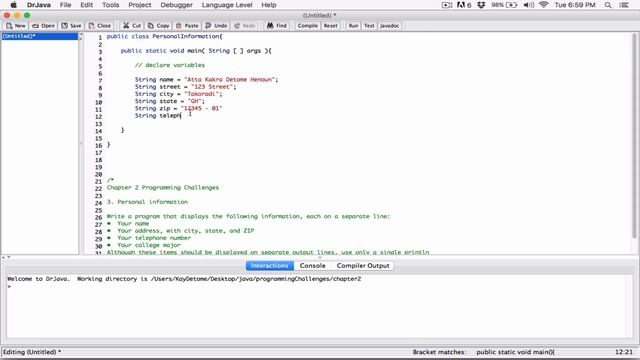Open the Wi-Fi status menu
The width and height of the screenshot is (640, 360).
click(543, 5)
